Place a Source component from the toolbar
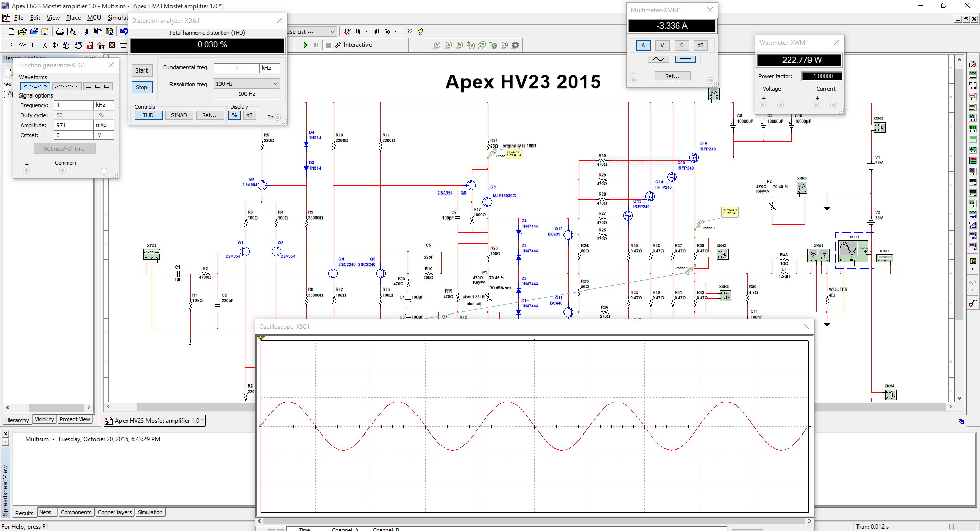 click(x=11, y=45)
